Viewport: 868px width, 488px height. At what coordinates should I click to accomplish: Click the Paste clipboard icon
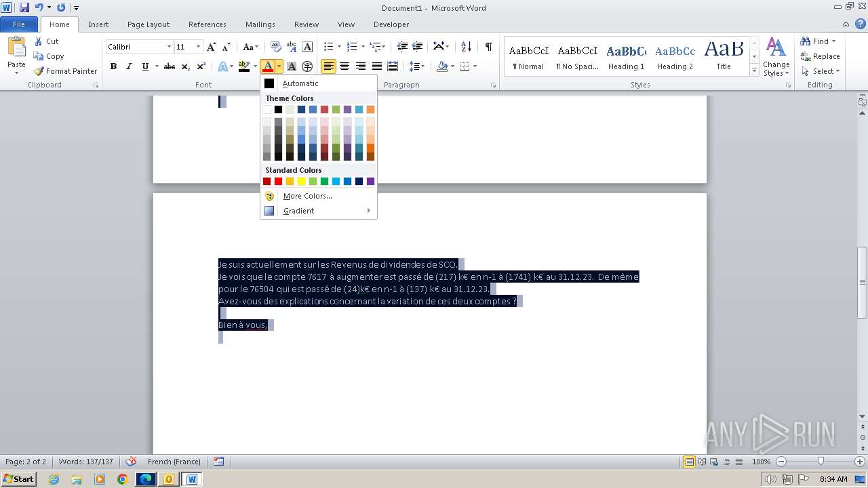pyautogui.click(x=16, y=47)
